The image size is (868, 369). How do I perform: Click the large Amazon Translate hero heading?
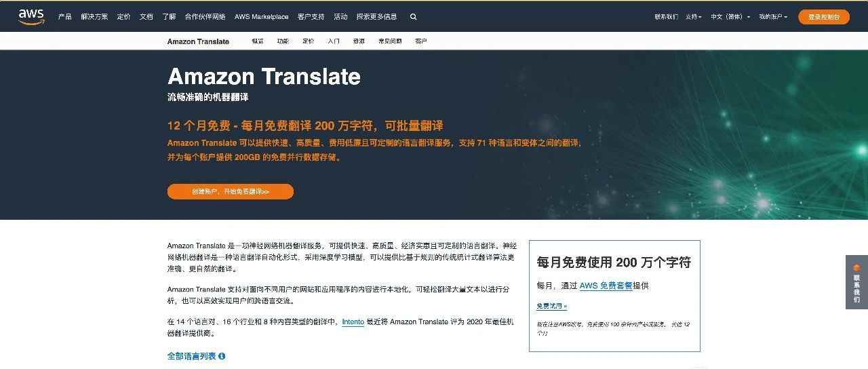pos(264,76)
